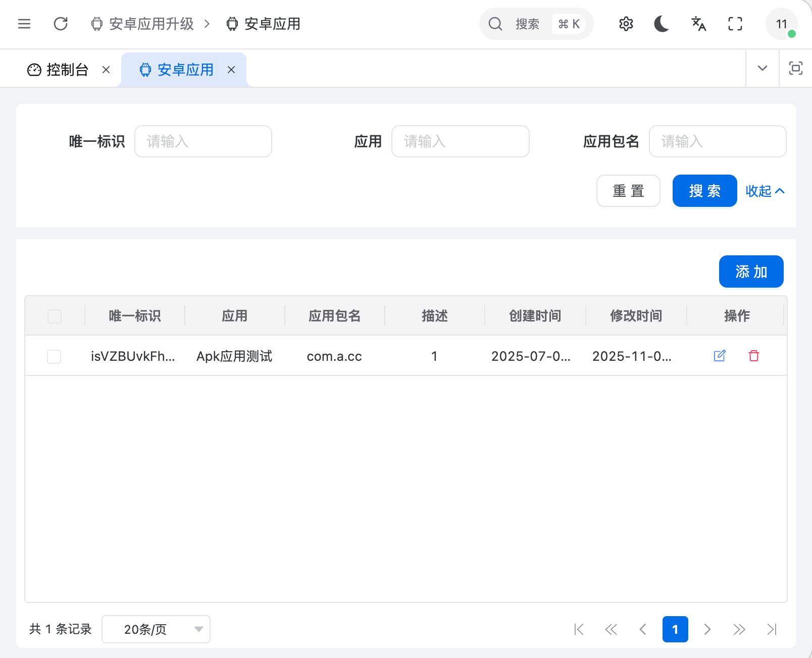Maximize content area icon in tab bar
This screenshot has height=658, width=812.
795,68
